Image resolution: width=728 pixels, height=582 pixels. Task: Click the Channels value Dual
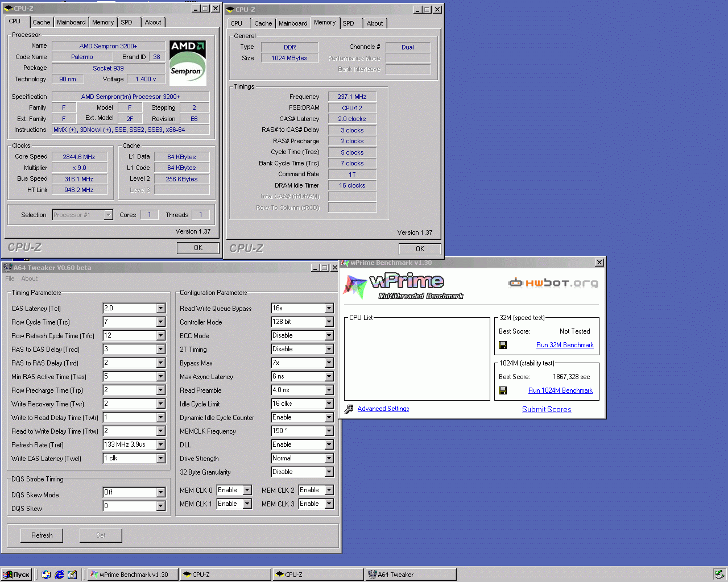[x=408, y=47]
